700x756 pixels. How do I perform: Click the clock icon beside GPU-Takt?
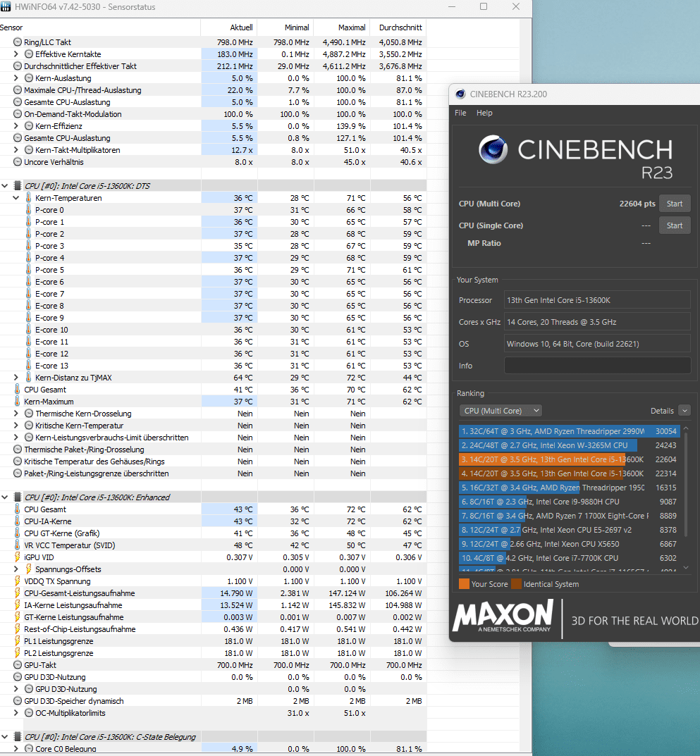(18, 665)
